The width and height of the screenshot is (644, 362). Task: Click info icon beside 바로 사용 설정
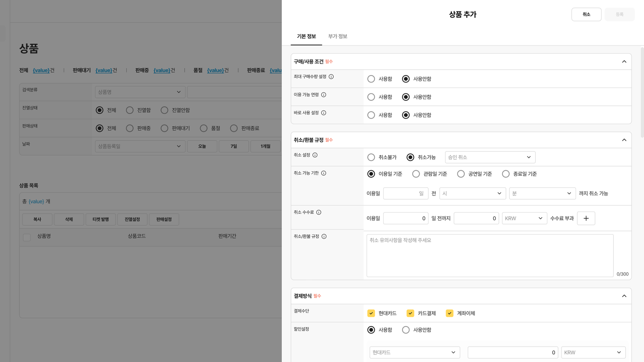324,113
